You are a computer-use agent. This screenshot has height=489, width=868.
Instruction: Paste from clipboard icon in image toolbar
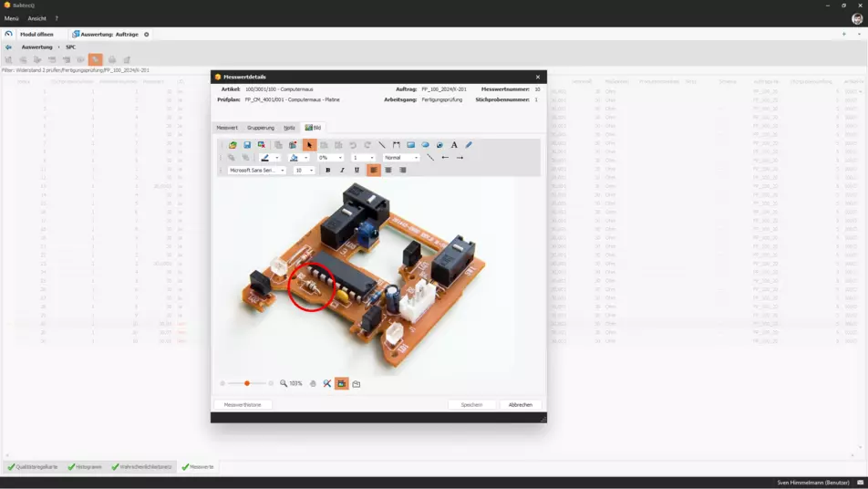293,145
